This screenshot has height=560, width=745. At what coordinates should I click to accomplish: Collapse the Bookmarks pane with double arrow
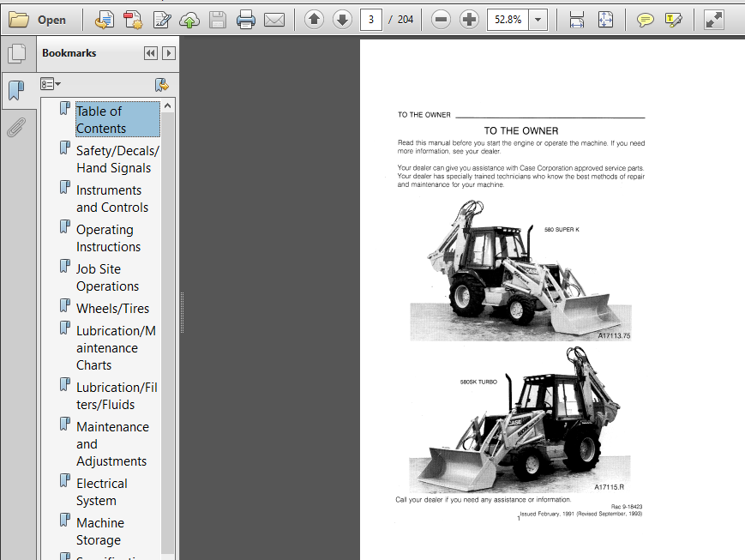click(x=151, y=53)
